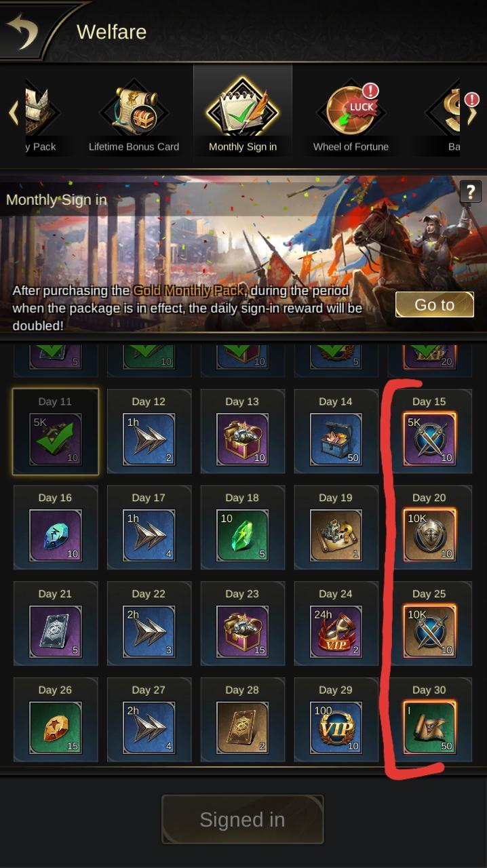Click the Signed in button
Image resolution: width=487 pixels, height=868 pixels.
pyautogui.click(x=242, y=820)
